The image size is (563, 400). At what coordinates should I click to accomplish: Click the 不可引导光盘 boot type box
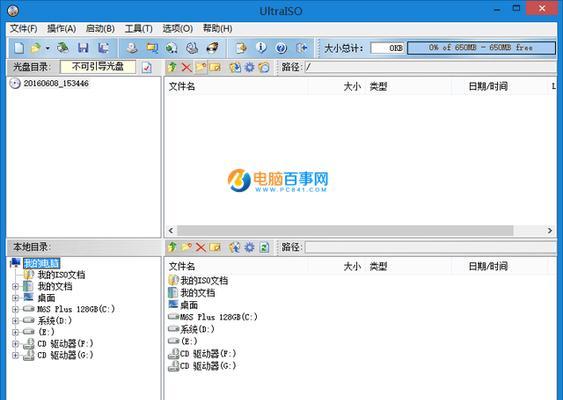pyautogui.click(x=98, y=67)
